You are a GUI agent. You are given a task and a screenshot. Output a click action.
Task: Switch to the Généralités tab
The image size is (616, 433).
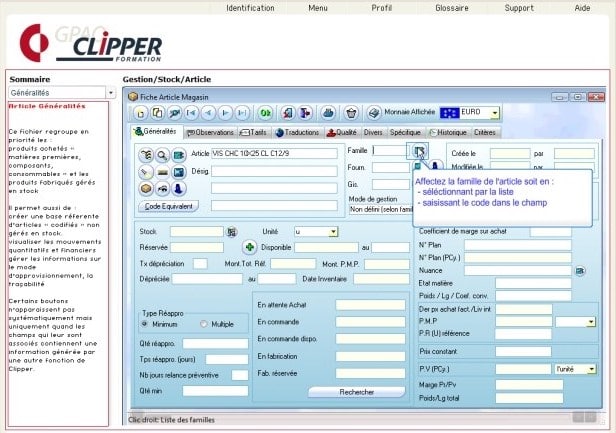(x=156, y=132)
